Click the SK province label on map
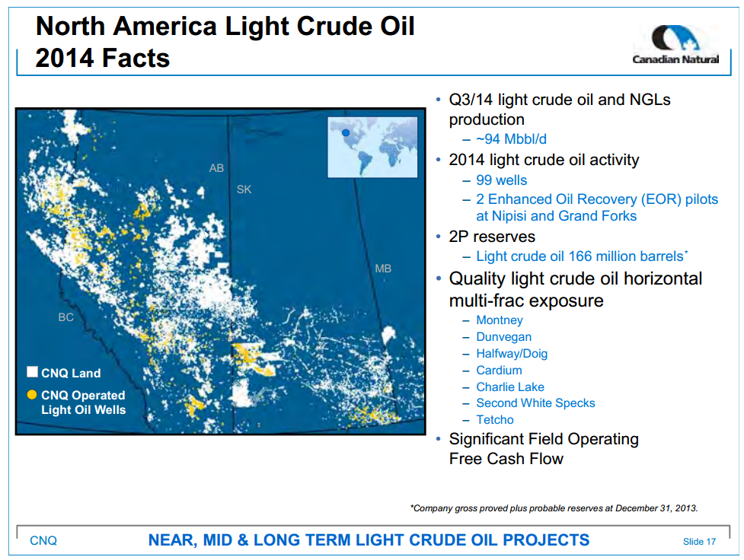The image size is (744, 560). point(244,189)
